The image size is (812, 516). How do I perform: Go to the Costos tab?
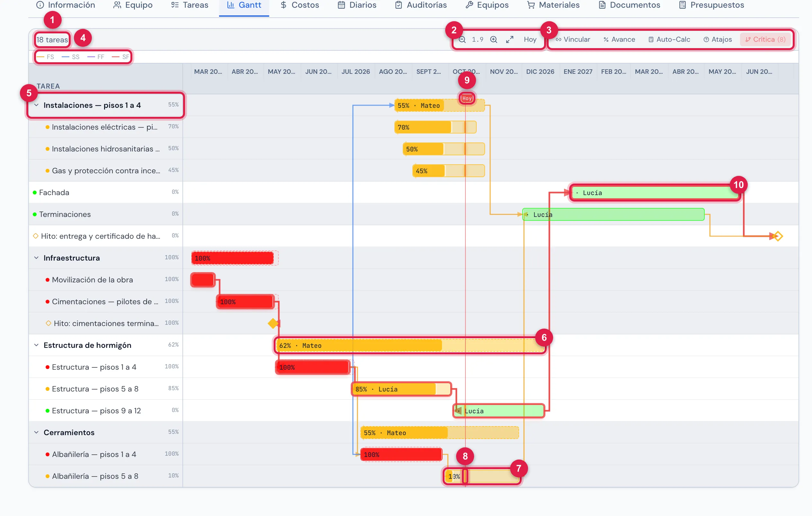click(300, 5)
